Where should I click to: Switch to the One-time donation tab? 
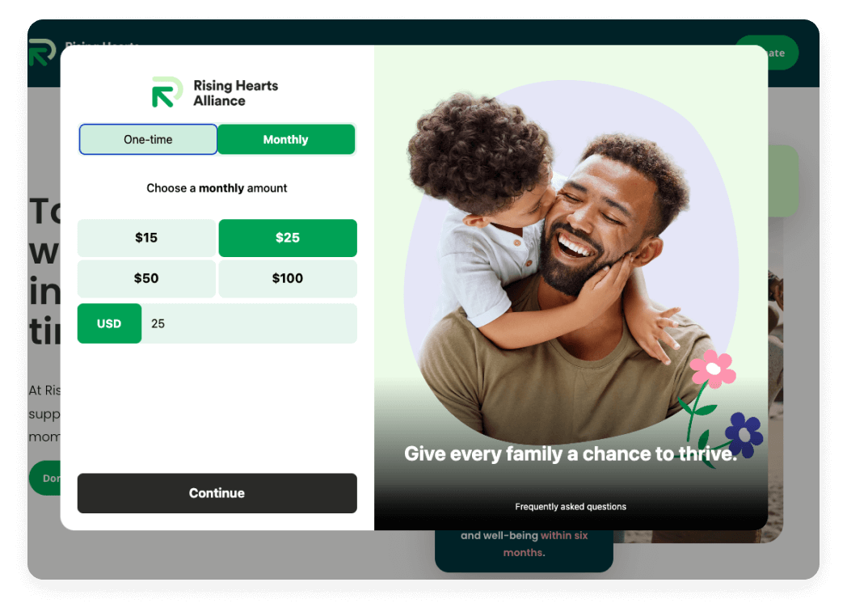tap(148, 139)
